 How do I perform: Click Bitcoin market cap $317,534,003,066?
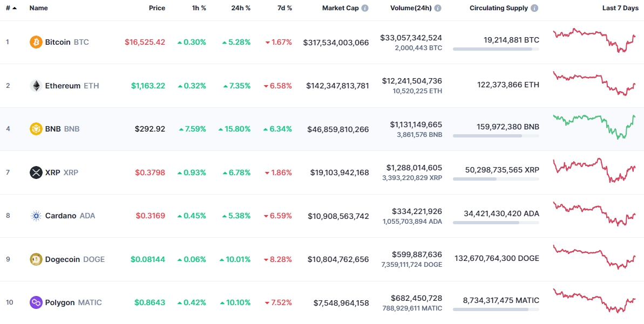click(x=336, y=42)
